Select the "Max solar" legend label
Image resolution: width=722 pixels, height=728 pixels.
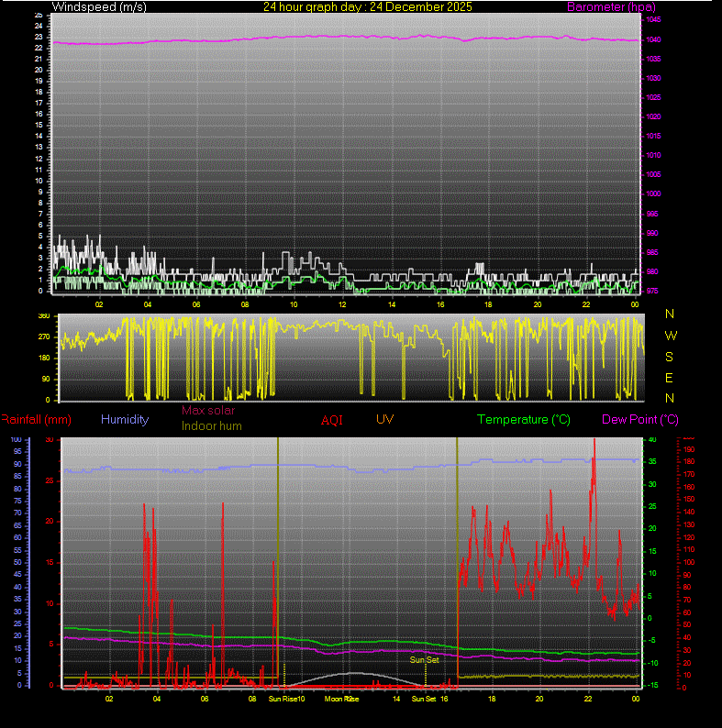208,411
